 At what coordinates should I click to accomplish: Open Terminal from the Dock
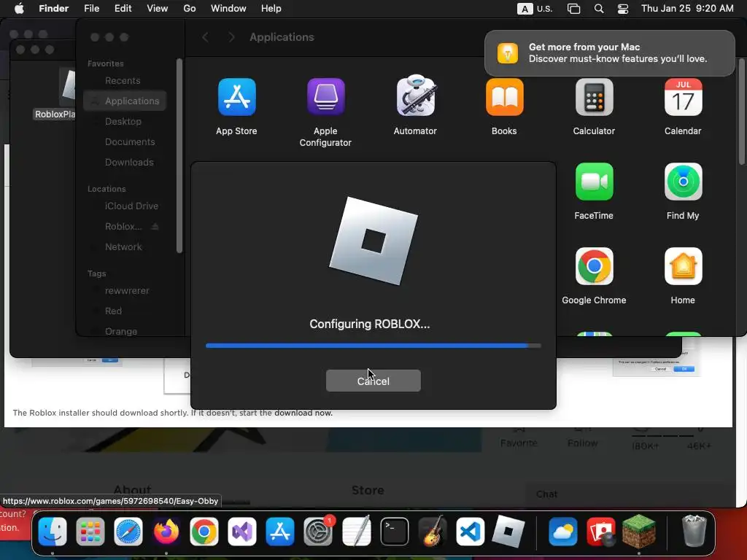[395, 532]
